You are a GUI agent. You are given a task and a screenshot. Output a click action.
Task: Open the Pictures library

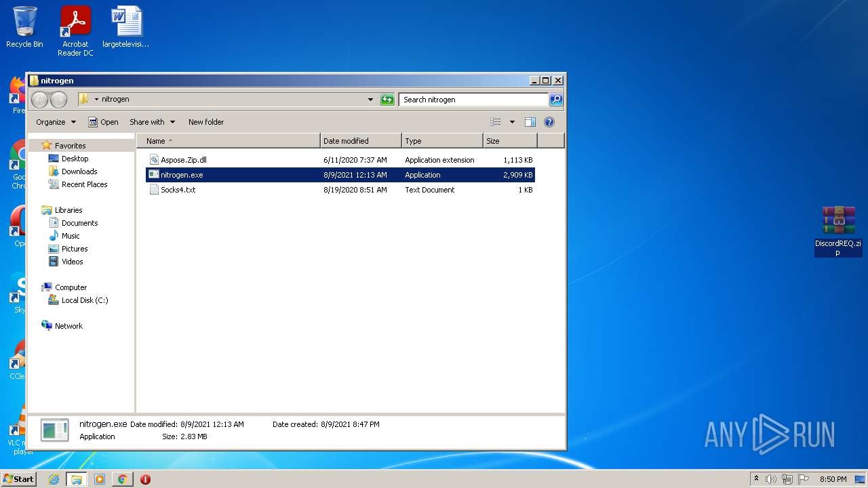[75, 249]
